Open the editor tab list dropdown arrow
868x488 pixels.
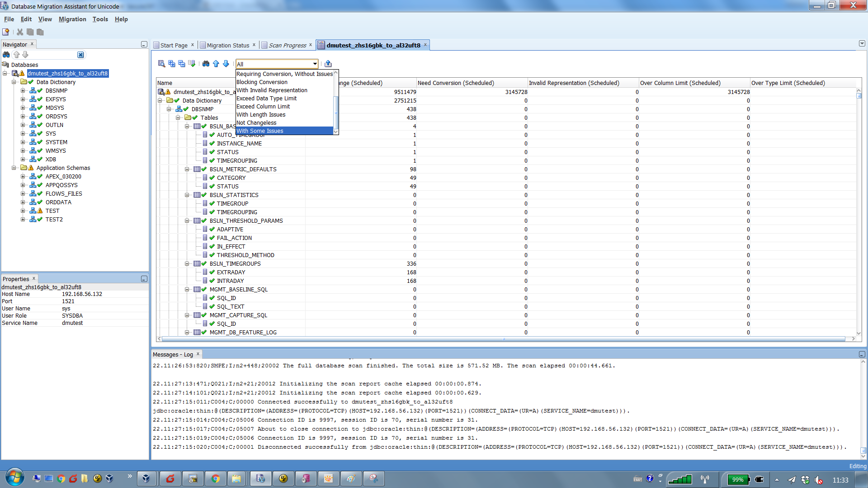[862, 44]
